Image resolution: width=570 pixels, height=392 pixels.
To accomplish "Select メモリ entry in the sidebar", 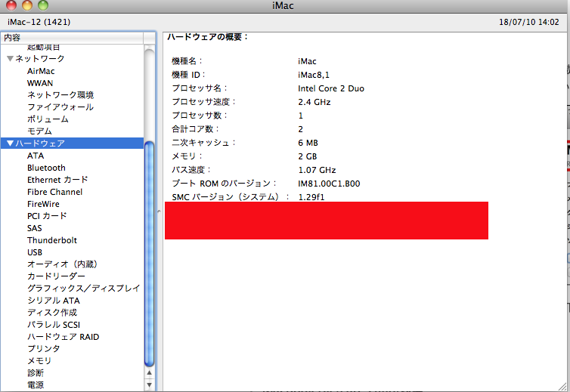I will coord(39,361).
